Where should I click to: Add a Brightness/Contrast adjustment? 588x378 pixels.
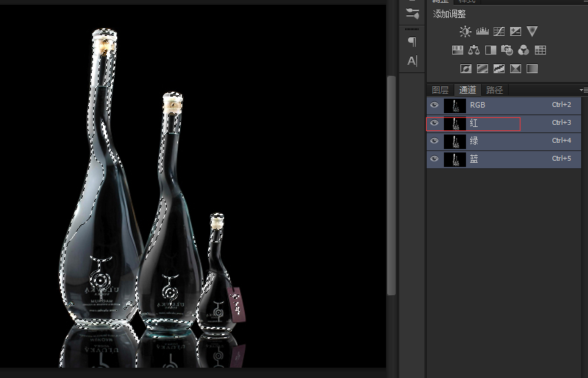pos(465,31)
